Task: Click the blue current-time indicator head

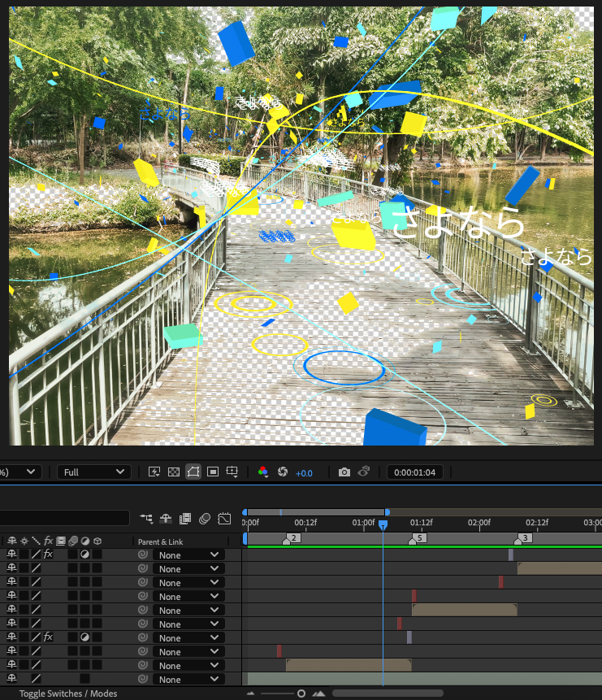Action: pyautogui.click(x=383, y=524)
